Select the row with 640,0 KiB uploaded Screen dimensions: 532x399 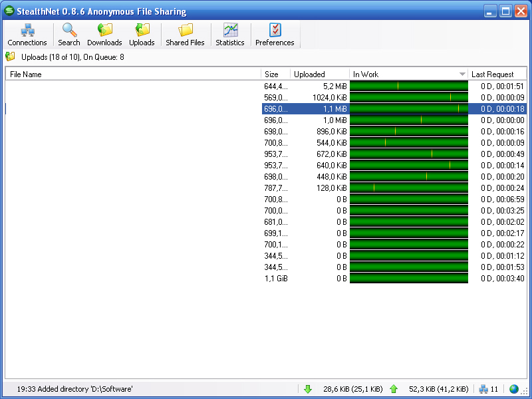(x=266, y=165)
